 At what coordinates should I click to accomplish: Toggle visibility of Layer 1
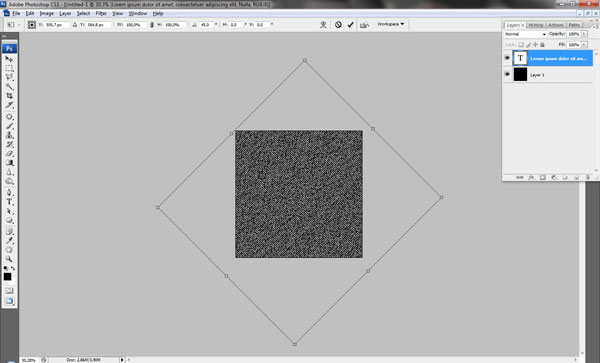pos(507,74)
